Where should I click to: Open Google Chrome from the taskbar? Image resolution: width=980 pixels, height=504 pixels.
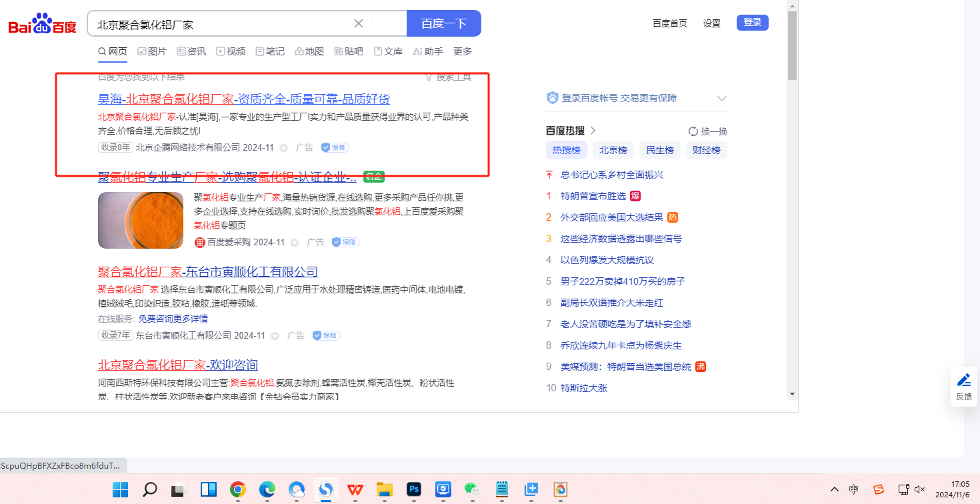238,490
